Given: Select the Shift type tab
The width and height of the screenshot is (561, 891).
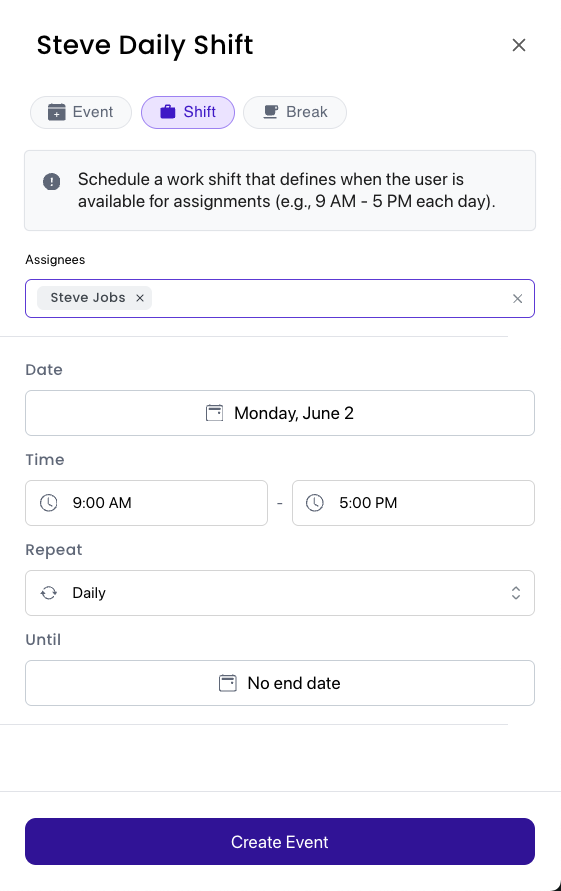Looking at the screenshot, I should click(x=188, y=113).
